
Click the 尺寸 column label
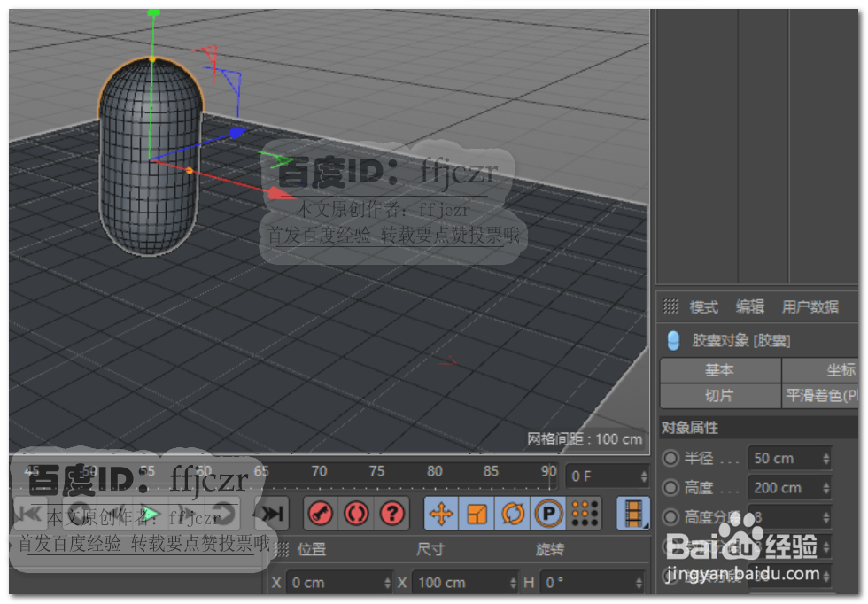[x=430, y=549]
